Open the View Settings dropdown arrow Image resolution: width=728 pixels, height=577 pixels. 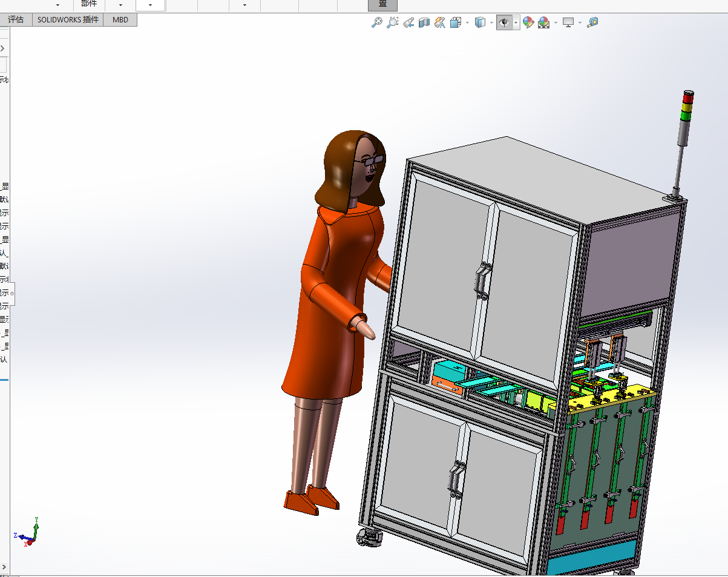580,23
